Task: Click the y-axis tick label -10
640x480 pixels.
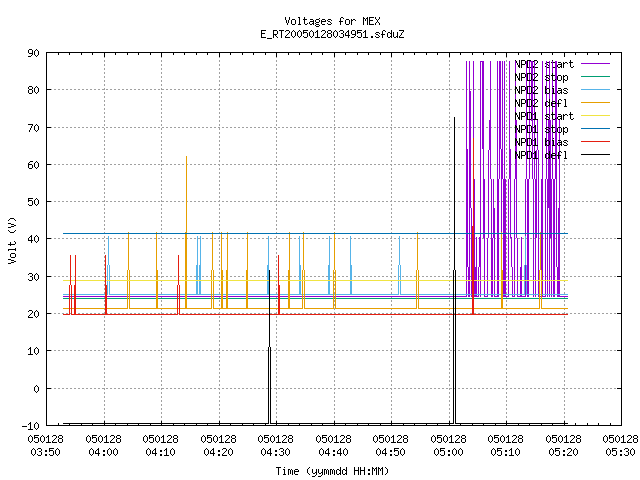Action: (x=31, y=426)
